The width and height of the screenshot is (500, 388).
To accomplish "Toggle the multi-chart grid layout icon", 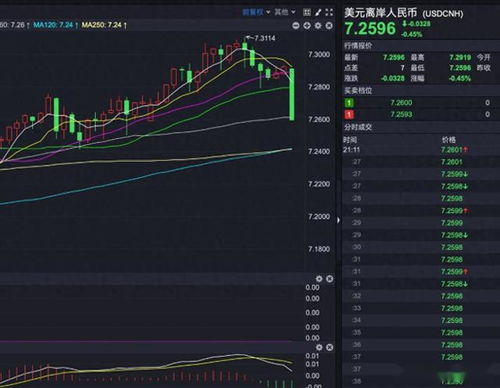I will [307, 13].
